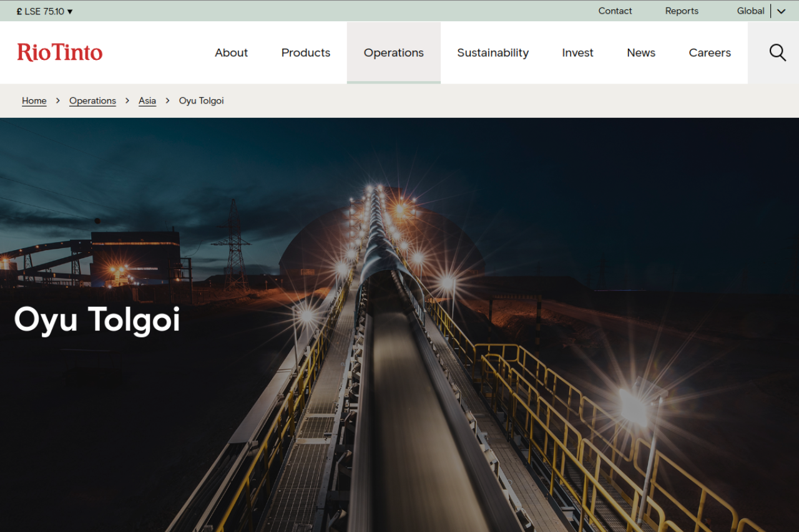Select the Operations menu tab
The image size is (799, 532).
coord(394,53)
